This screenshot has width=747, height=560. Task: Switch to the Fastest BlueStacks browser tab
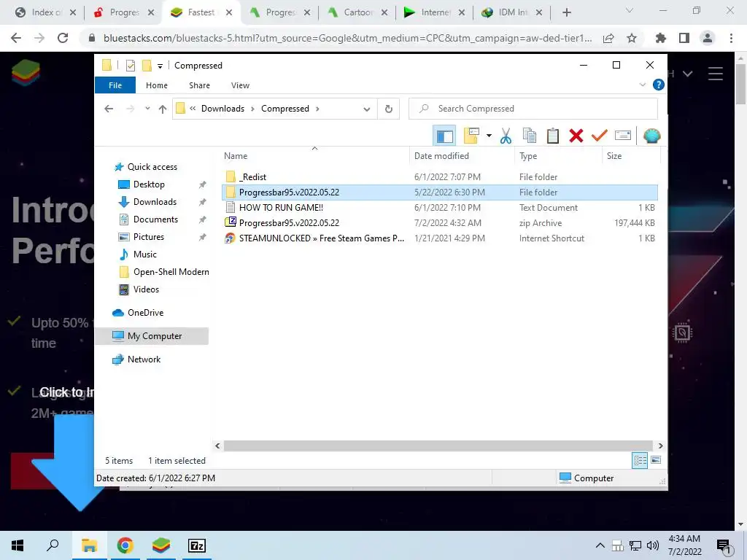tap(201, 12)
